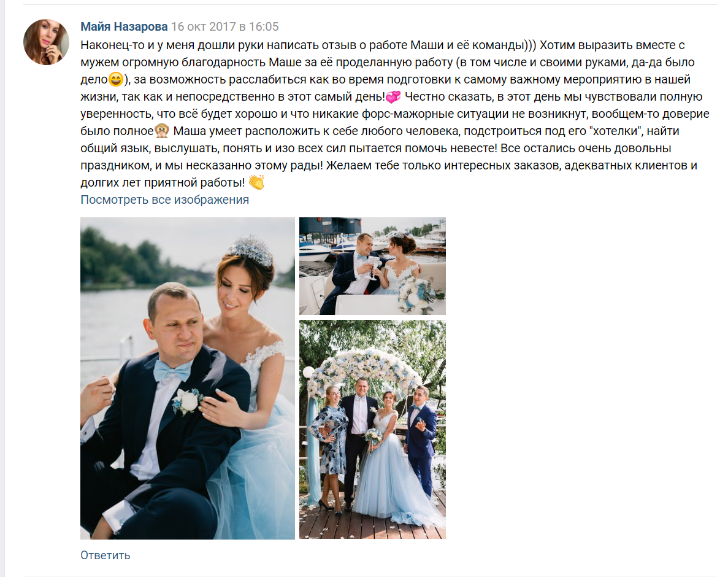Click the white boutonniere on groom's jacket

click(x=188, y=401)
